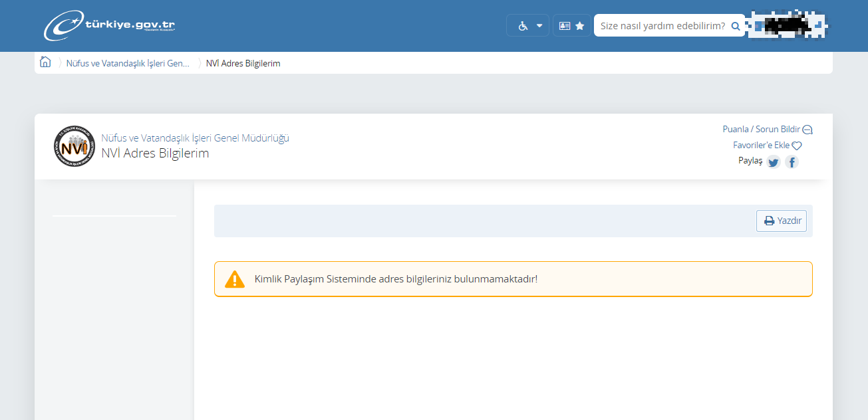Click 'Favoriler'e Ekle' text link
Viewport: 868px width, 420px height.
point(761,145)
